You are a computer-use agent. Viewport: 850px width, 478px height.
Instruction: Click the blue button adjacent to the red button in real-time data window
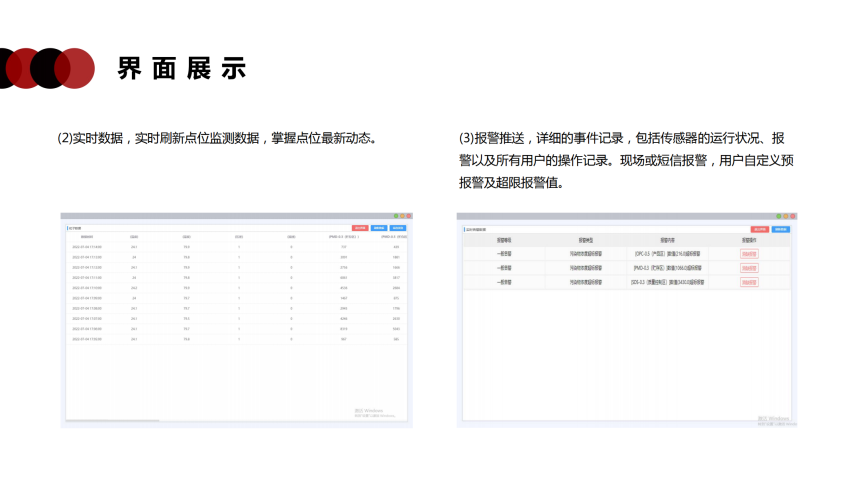[379, 228]
